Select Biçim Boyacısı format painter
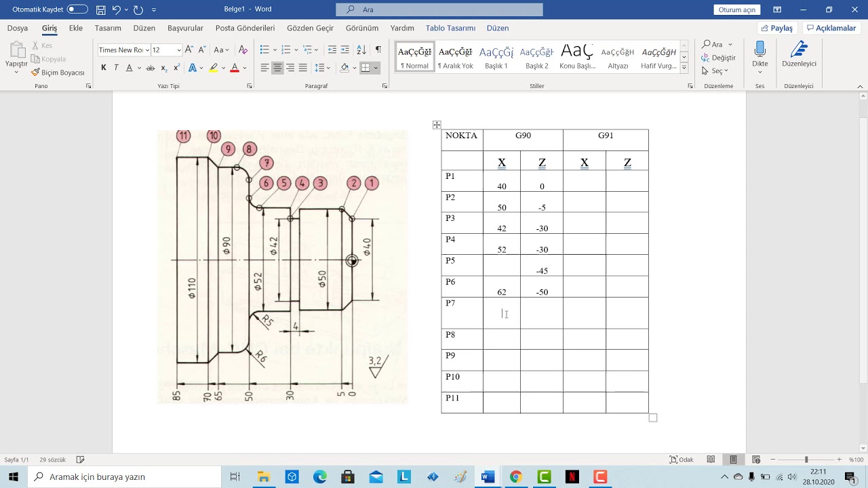This screenshot has height=488, width=868. click(58, 73)
